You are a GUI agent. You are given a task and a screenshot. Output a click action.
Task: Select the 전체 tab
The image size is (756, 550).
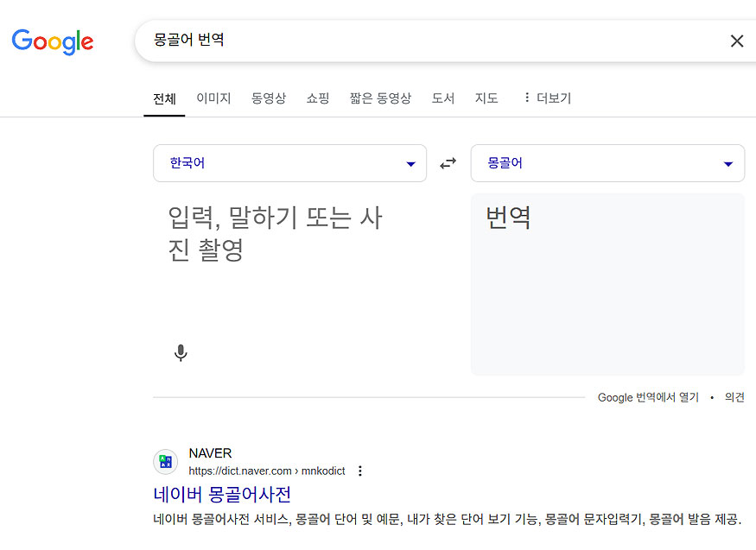(164, 98)
